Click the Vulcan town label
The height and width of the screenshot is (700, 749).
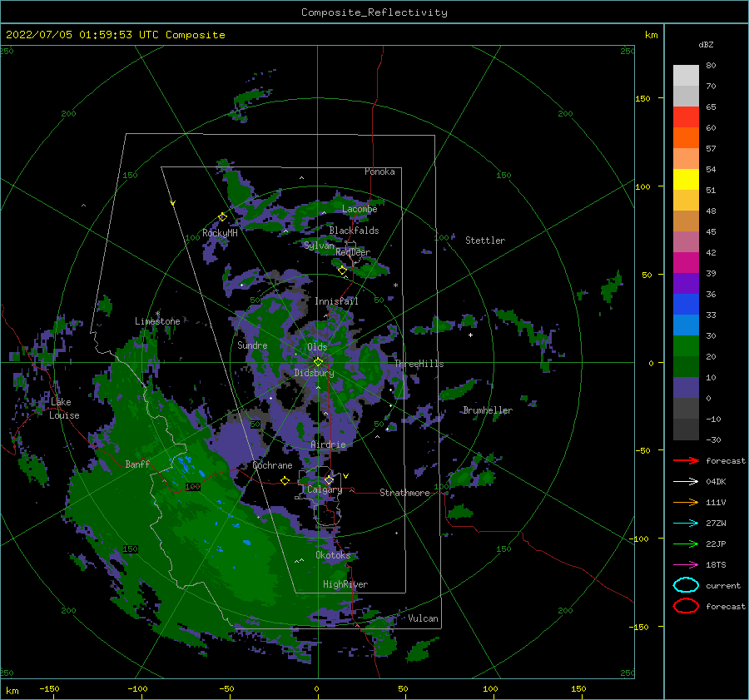424,618
